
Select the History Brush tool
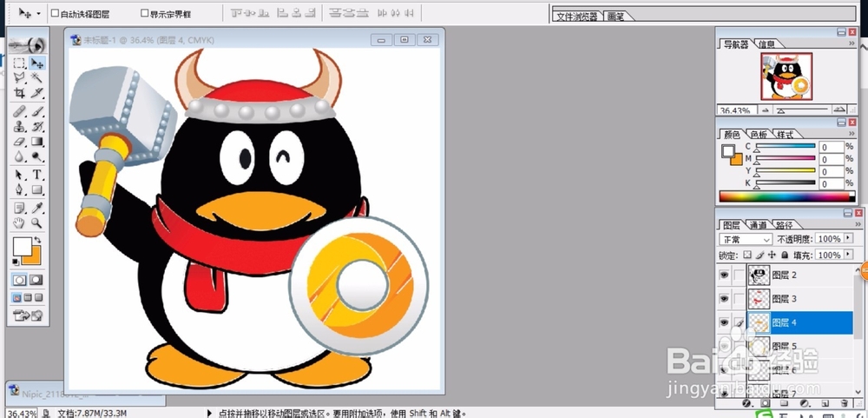pyautogui.click(x=37, y=127)
